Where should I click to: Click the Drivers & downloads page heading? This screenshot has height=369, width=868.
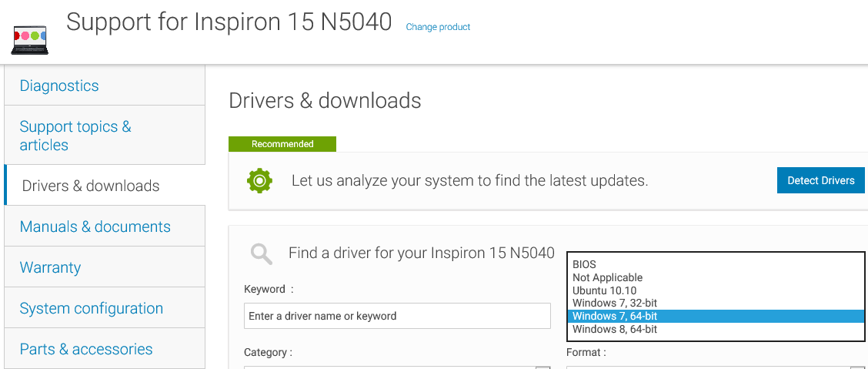(325, 101)
